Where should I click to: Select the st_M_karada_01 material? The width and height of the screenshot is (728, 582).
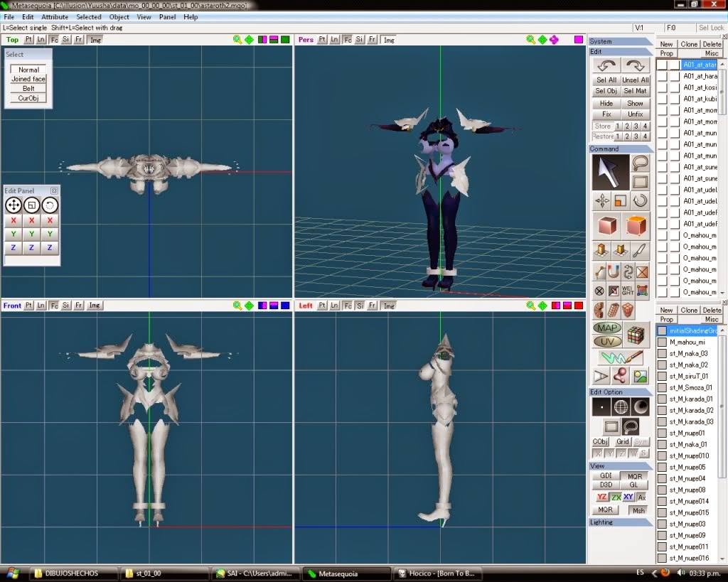point(691,399)
